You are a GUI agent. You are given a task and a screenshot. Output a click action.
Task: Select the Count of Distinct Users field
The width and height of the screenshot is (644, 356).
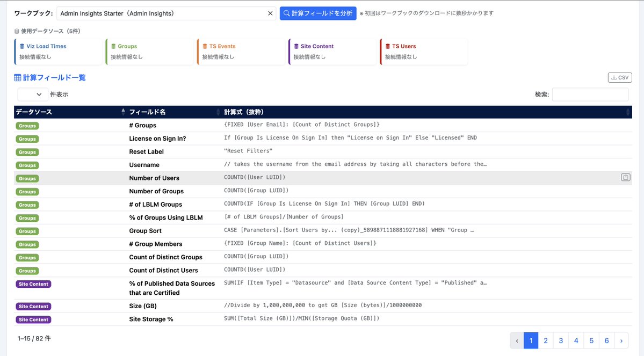tap(163, 270)
